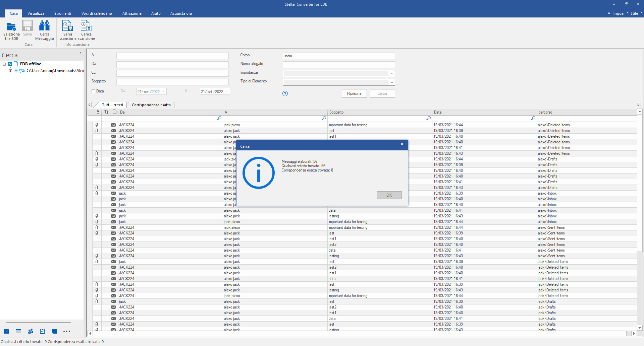Open Attivazione ribbon tab
The height and width of the screenshot is (346, 644).
[132, 13]
